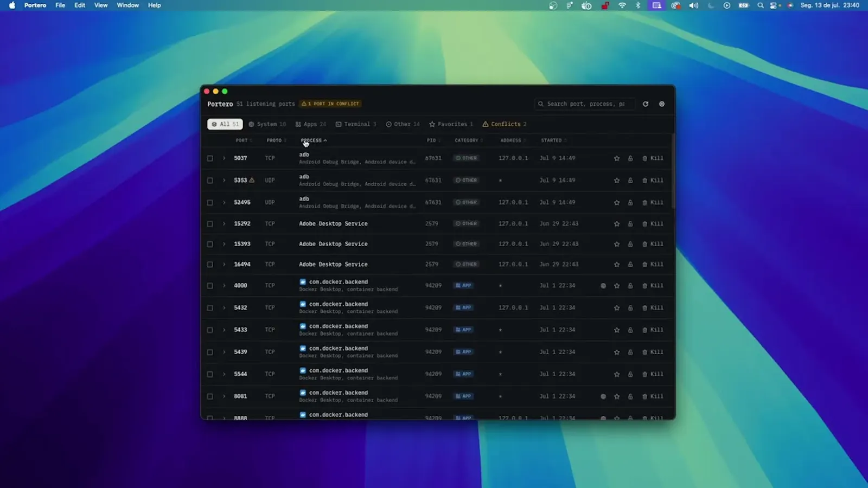Check the checkbox for port 15393
This screenshot has height=488, width=868.
click(x=210, y=244)
